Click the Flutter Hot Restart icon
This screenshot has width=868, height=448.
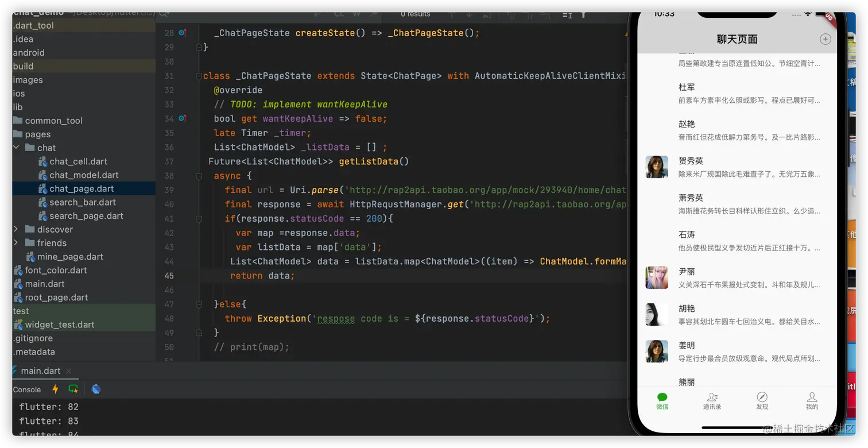(73, 389)
